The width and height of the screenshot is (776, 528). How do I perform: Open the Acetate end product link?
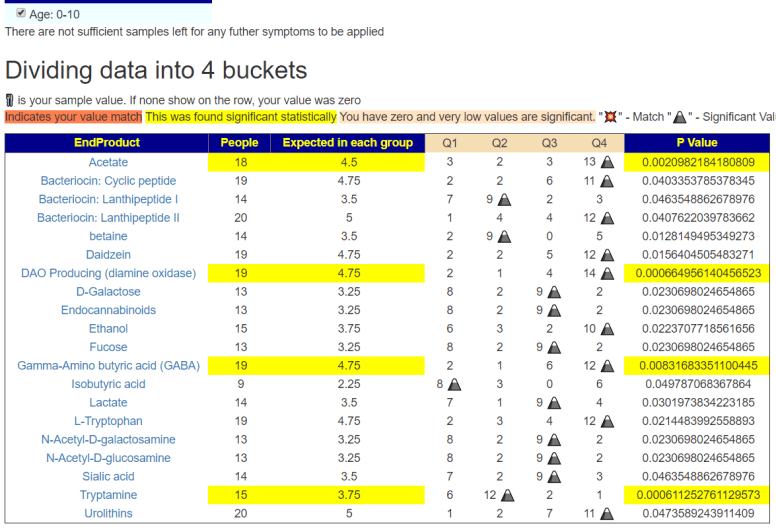(108, 162)
